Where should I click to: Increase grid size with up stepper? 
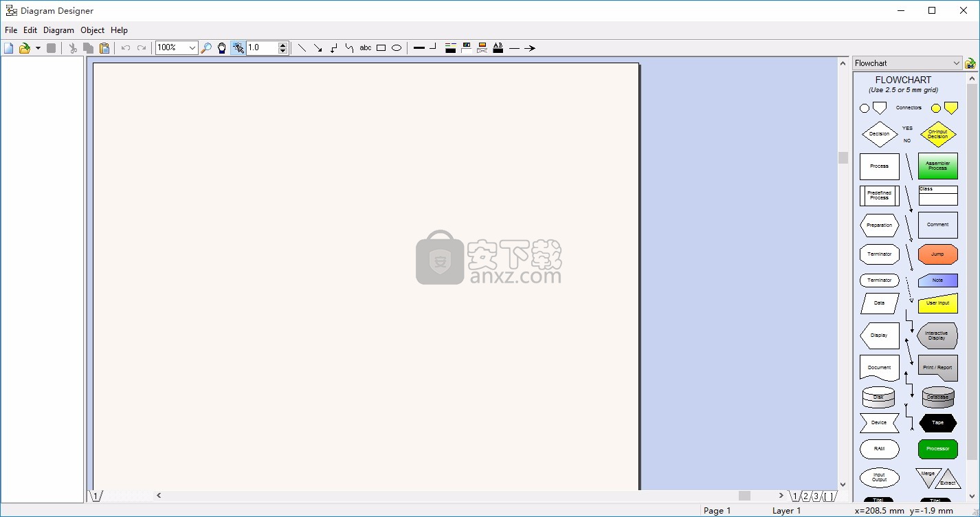click(x=282, y=45)
